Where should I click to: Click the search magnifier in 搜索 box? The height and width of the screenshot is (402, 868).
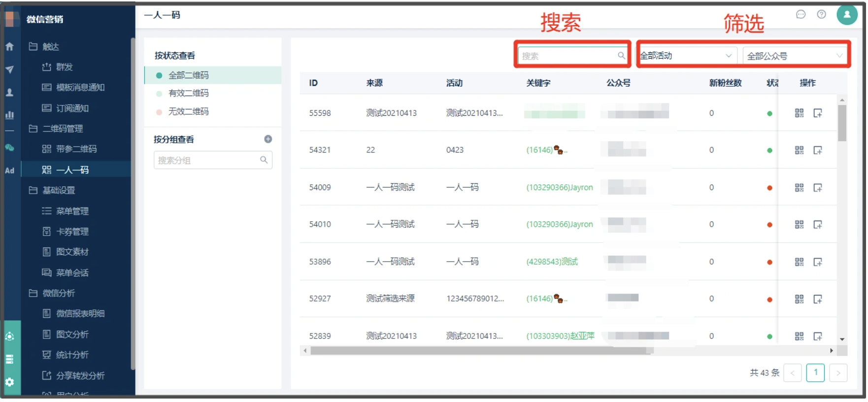pyautogui.click(x=621, y=56)
